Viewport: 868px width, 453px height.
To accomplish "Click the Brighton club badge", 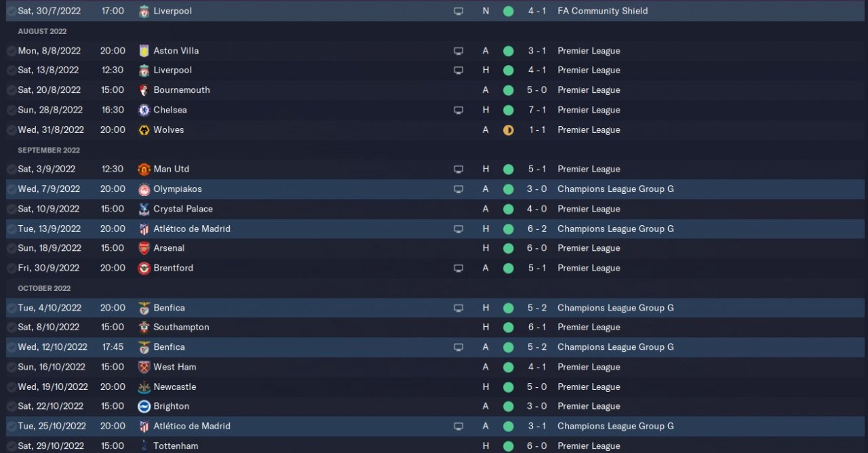I will click(x=144, y=407).
